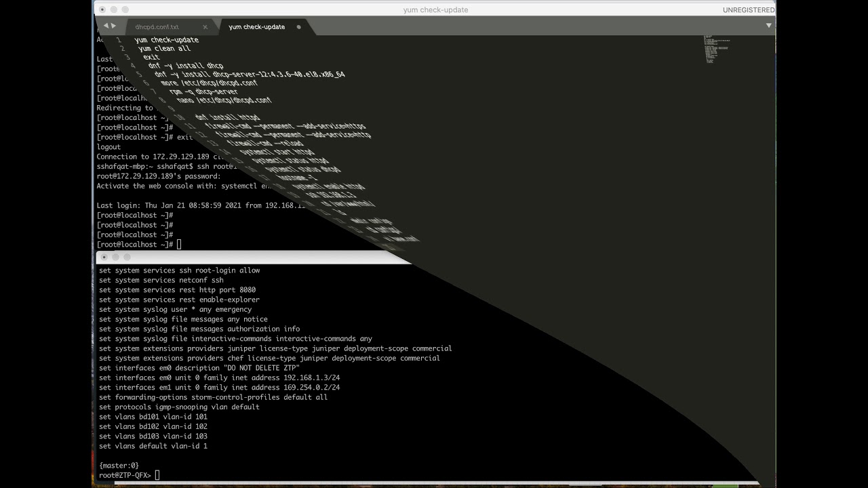Click editor line 1 yum check-update
Viewport: 868px width, 488px height.
click(166, 40)
